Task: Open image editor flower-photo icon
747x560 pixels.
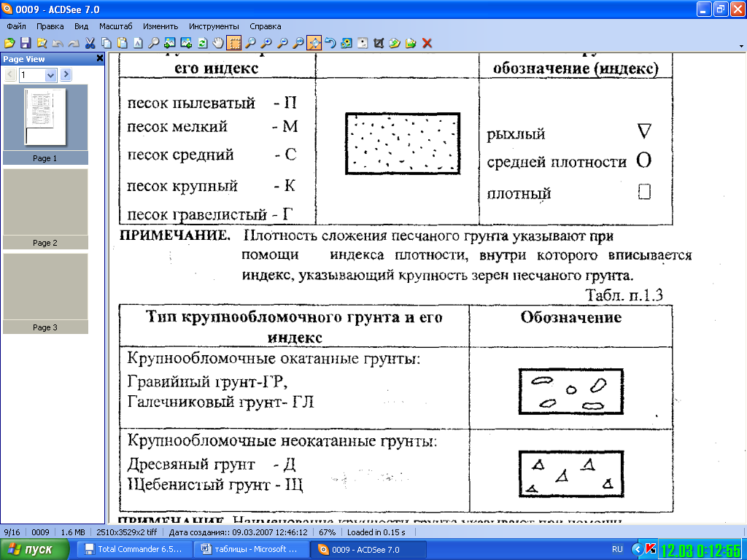Action: (x=347, y=43)
